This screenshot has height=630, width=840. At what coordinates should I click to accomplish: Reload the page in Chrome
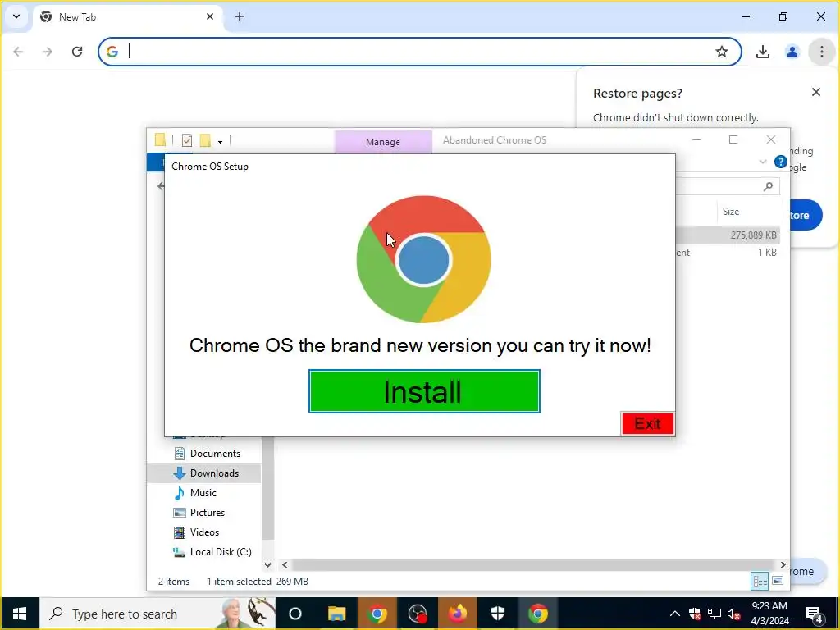(77, 52)
